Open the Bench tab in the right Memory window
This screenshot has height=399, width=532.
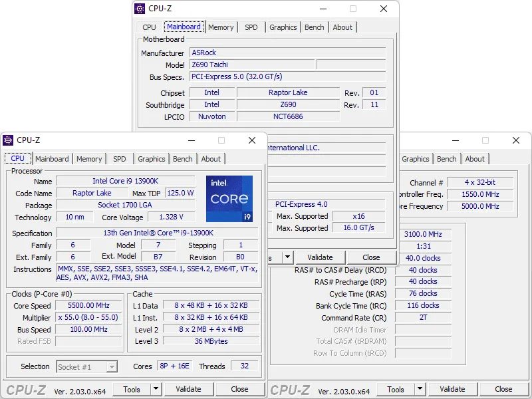(446, 159)
